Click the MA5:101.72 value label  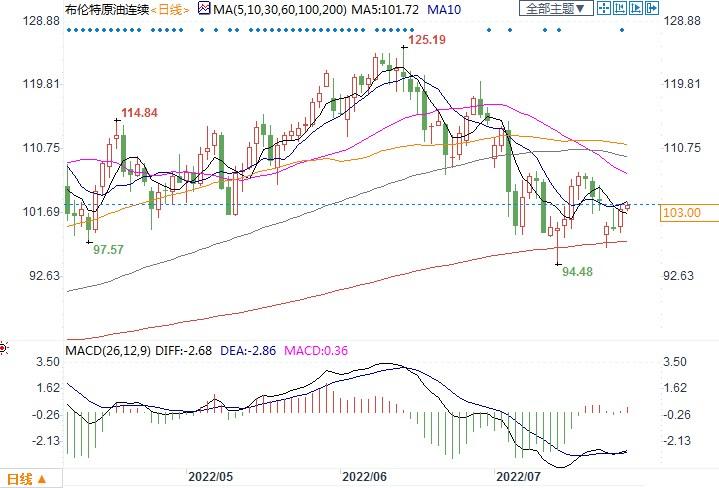pyautogui.click(x=385, y=9)
